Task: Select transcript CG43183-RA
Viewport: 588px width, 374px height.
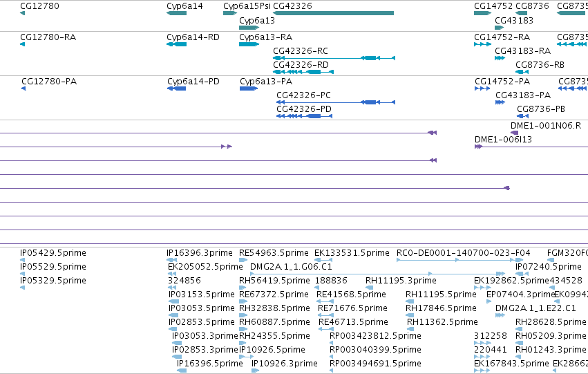Action: (500, 58)
